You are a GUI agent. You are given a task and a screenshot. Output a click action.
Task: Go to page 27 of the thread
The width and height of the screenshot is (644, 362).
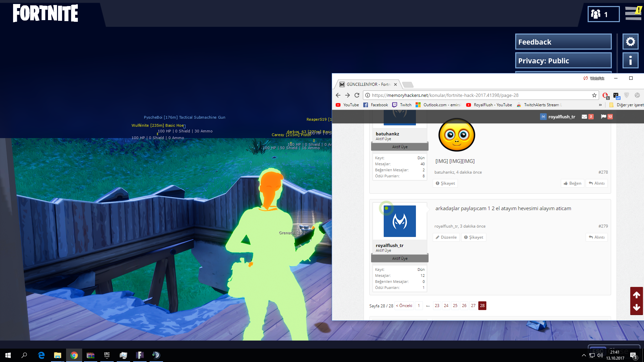coord(473,306)
